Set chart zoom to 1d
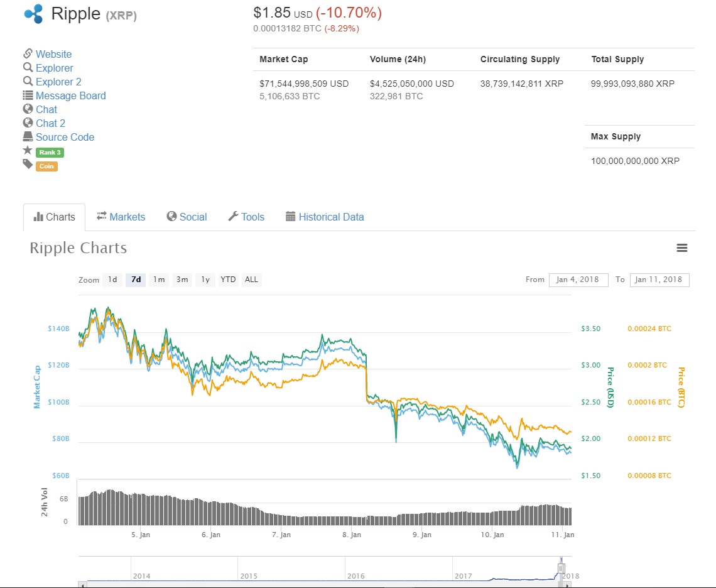 pos(113,280)
